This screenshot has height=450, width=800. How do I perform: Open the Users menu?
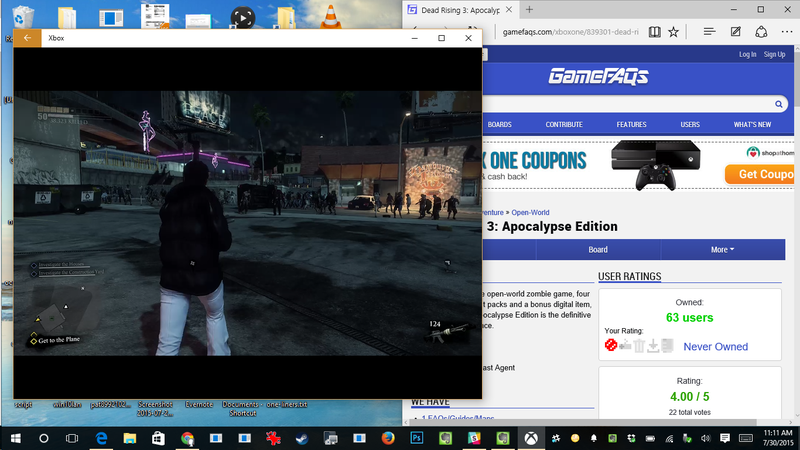[x=690, y=124]
